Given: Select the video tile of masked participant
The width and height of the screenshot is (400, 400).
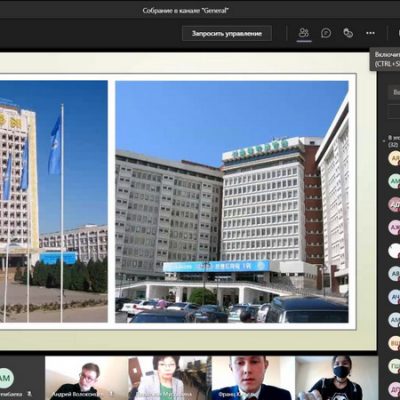Looking at the screenshot, I should pyautogui.click(x=337, y=378).
